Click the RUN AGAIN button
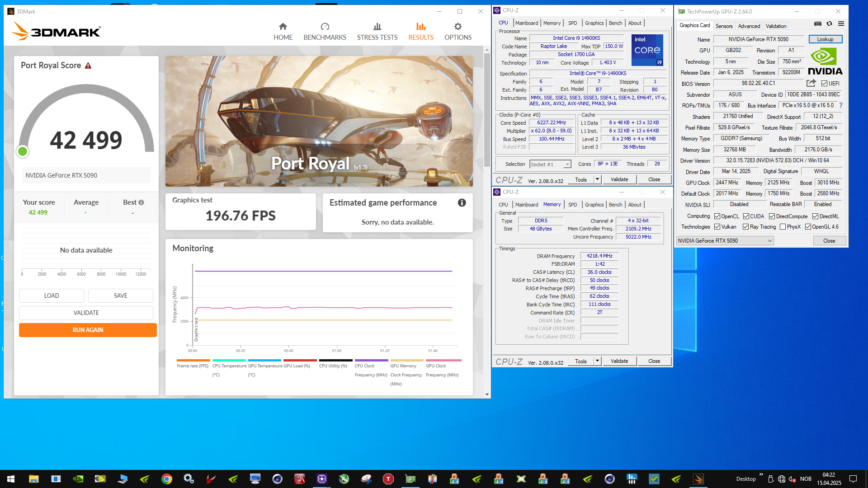This screenshot has height=488, width=868. coord(88,330)
